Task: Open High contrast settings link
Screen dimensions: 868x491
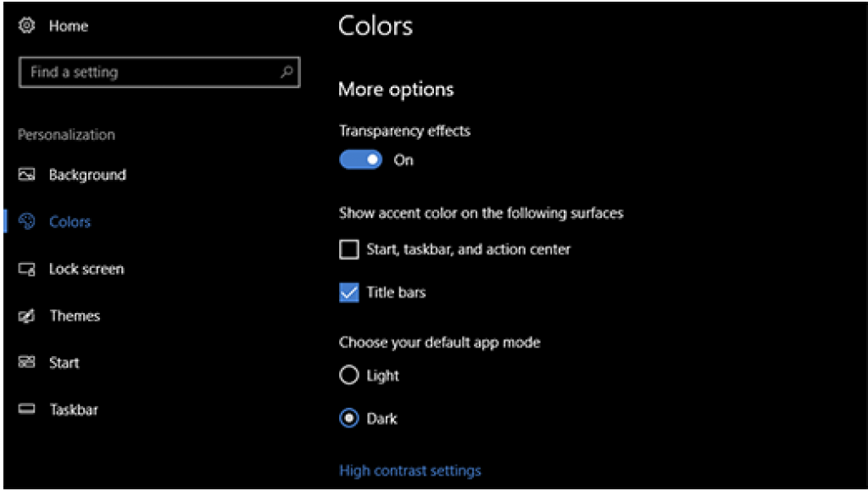Action: pyautogui.click(x=409, y=471)
